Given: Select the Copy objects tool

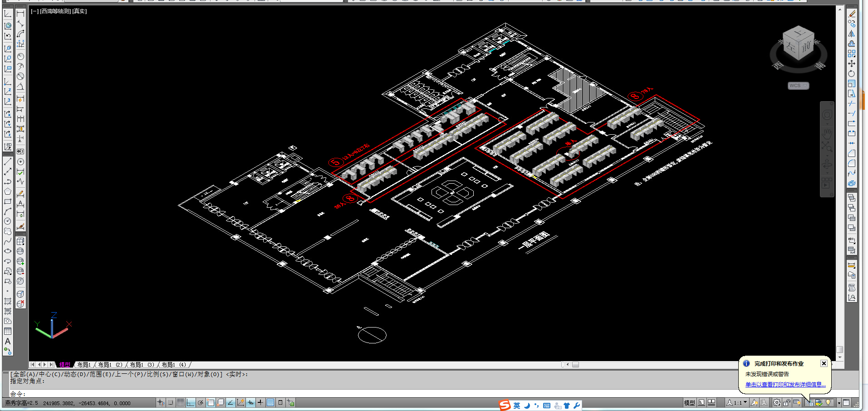Looking at the screenshot, I should click(852, 24).
